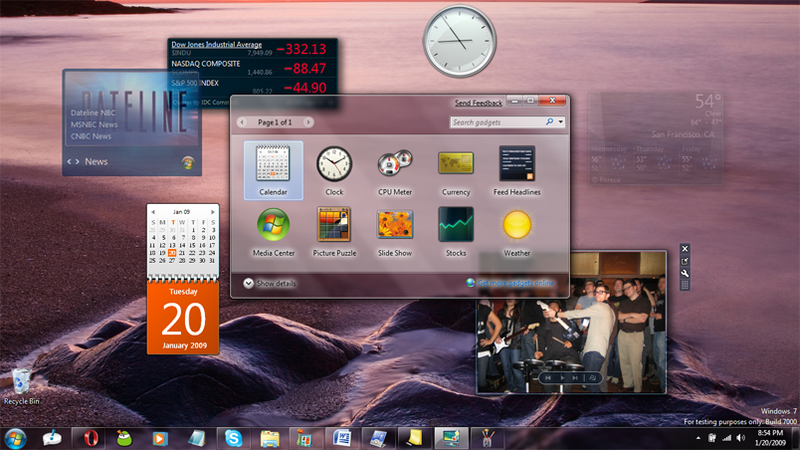This screenshot has width=800, height=450.
Task: Select the Media Center gadget
Action: point(273,231)
